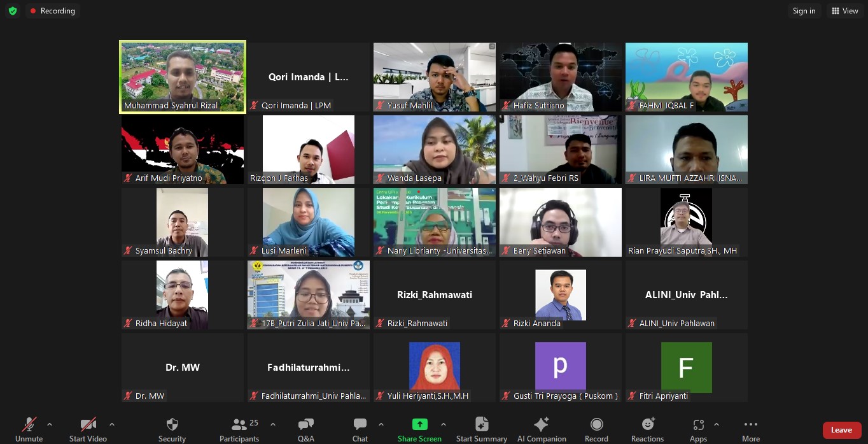Screen dimensions: 868x444
Task: Open the More options menu
Action: point(751,425)
